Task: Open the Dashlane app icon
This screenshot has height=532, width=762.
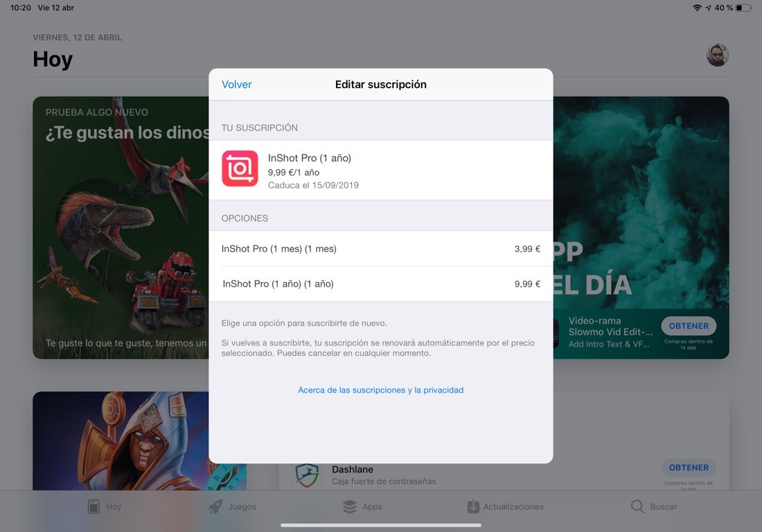Action: coord(307,475)
